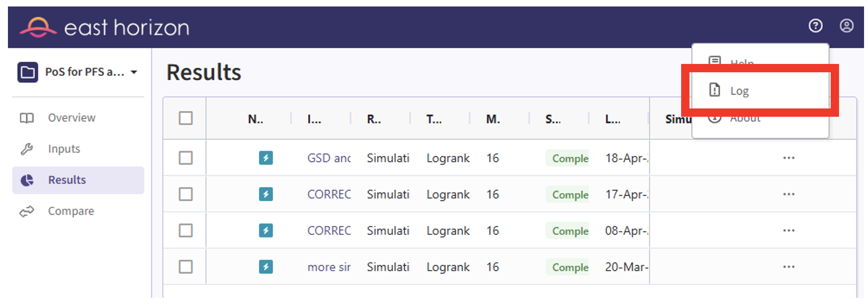Open the first CORREC result link
This screenshot has width=868, height=305.
[328, 195]
